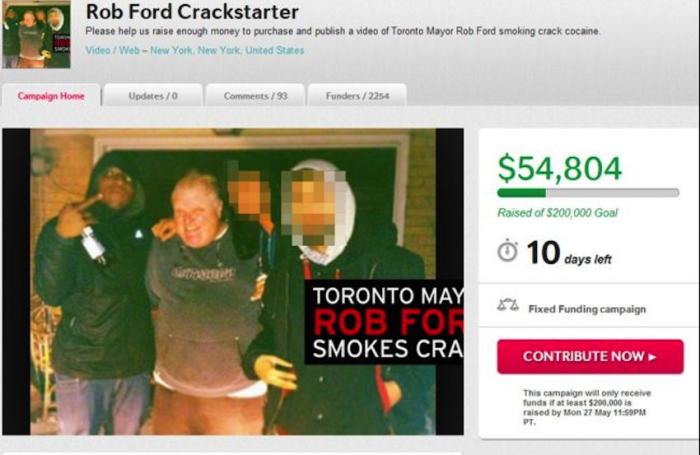
Task: Click the $54,804 raised amount
Action: click(x=559, y=168)
